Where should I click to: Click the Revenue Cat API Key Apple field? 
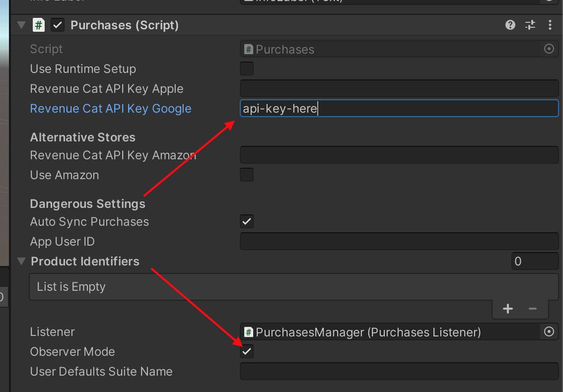point(399,89)
